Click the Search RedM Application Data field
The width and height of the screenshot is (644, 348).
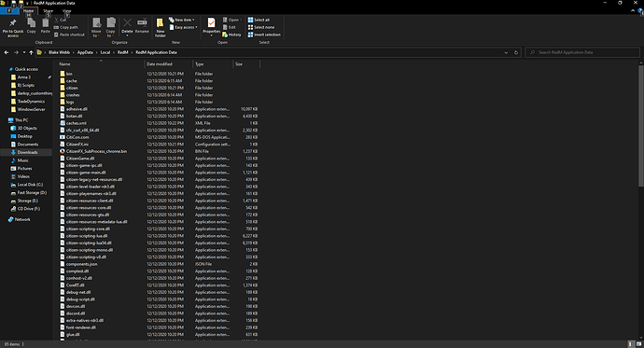[582, 52]
